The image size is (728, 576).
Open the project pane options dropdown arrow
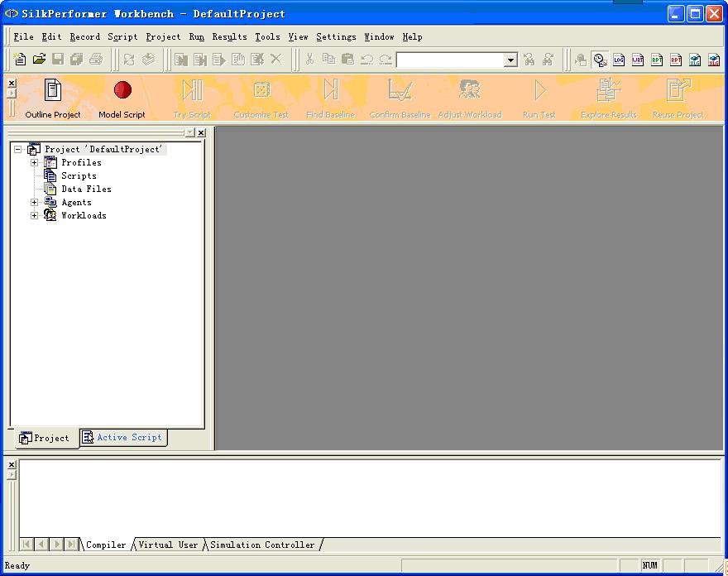click(190, 133)
